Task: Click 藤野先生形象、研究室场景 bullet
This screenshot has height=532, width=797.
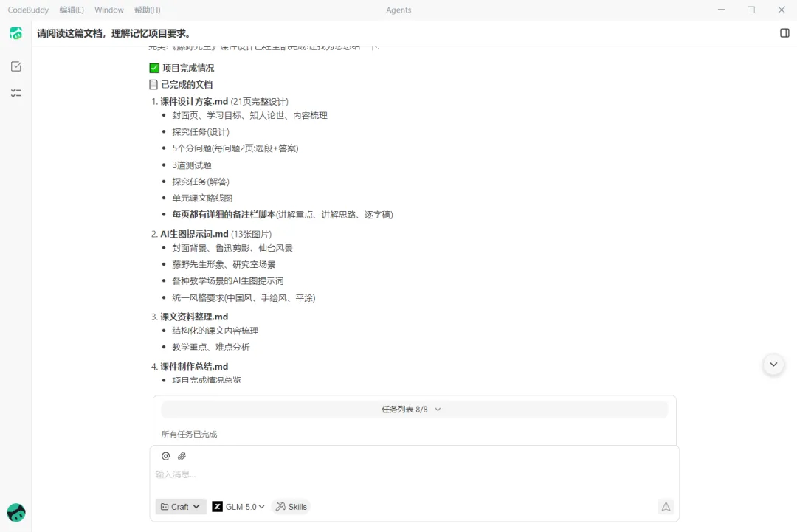Action: (x=224, y=264)
